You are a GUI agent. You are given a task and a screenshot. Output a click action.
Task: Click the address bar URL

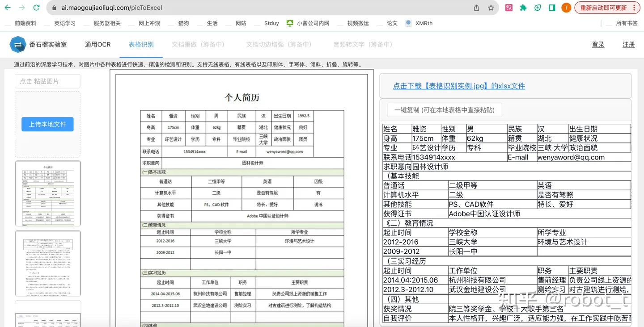click(112, 8)
